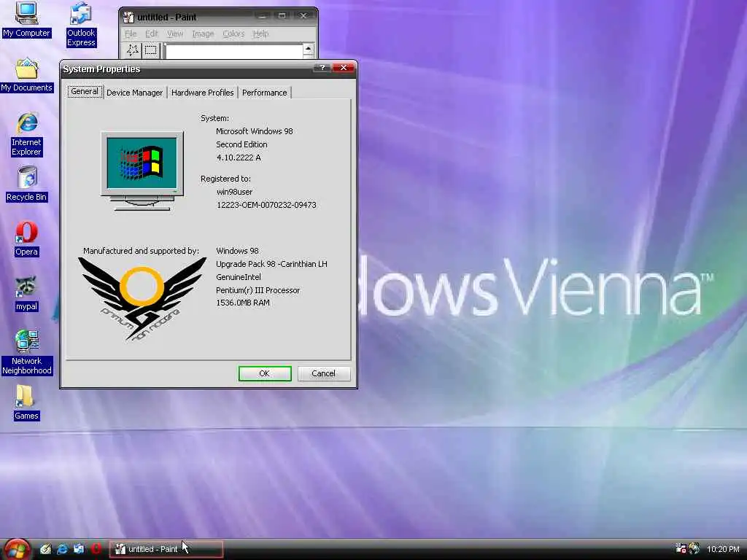Open the File menu in Paint

tap(131, 34)
